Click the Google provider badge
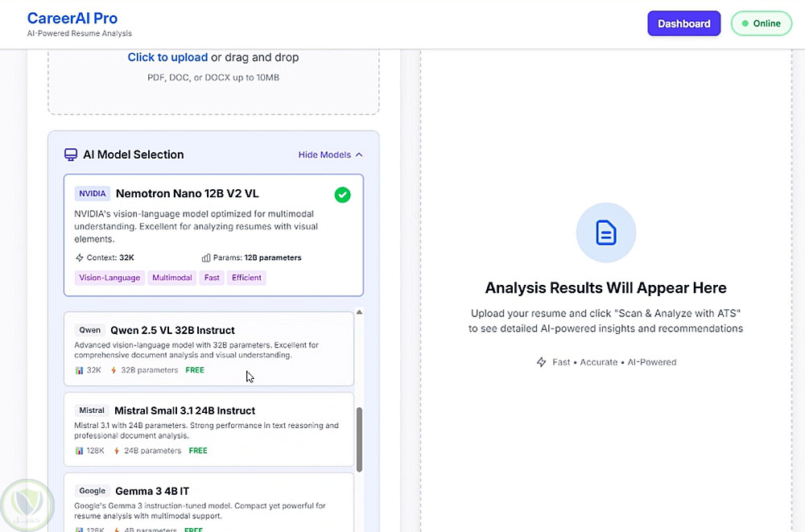805x532 pixels. click(93, 491)
